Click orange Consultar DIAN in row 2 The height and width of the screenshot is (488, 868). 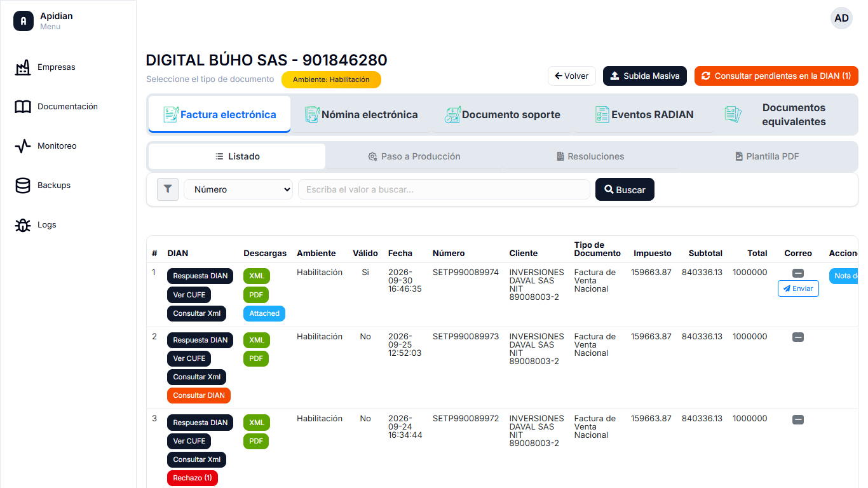point(199,395)
